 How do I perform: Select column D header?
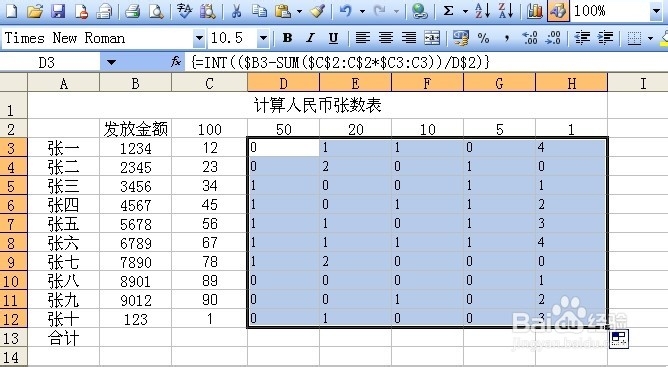[x=283, y=83]
